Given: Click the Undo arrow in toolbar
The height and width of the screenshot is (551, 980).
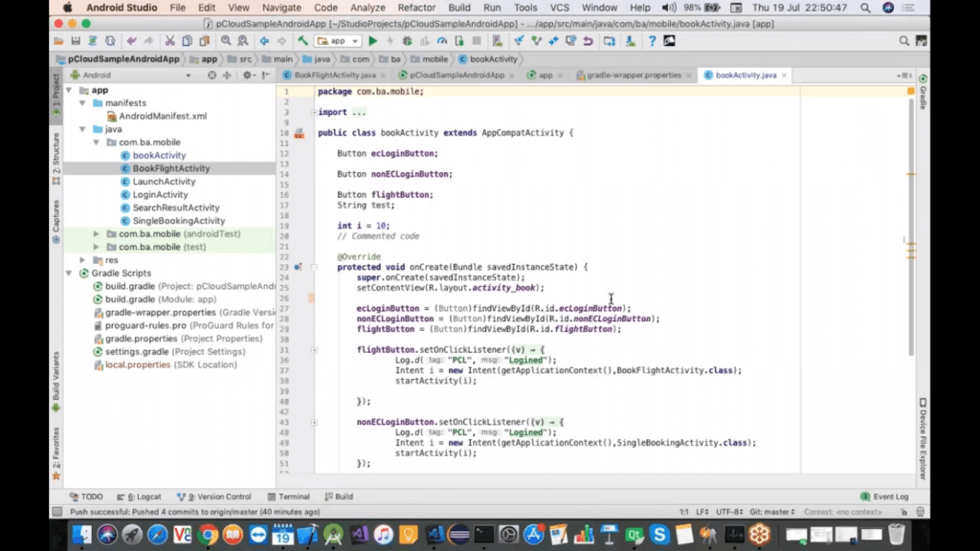Looking at the screenshot, I should 131,41.
